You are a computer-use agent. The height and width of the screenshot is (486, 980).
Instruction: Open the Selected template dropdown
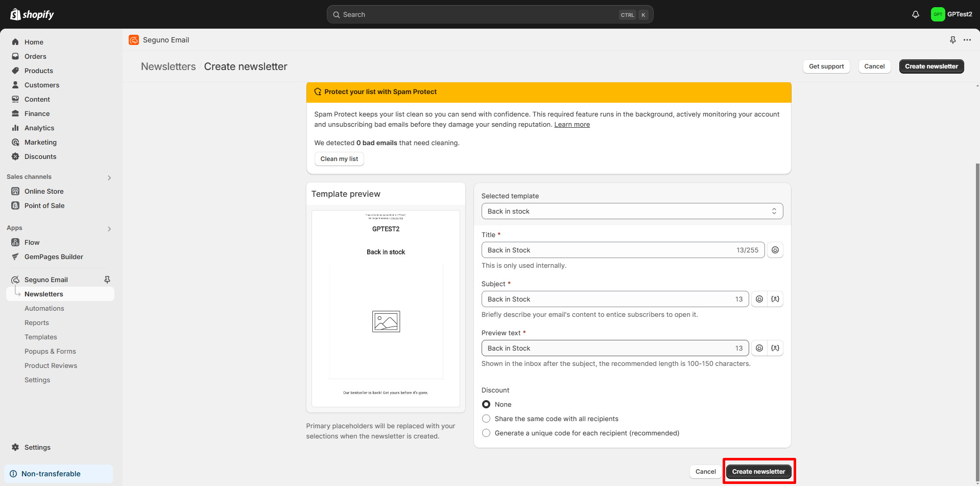[x=632, y=211]
